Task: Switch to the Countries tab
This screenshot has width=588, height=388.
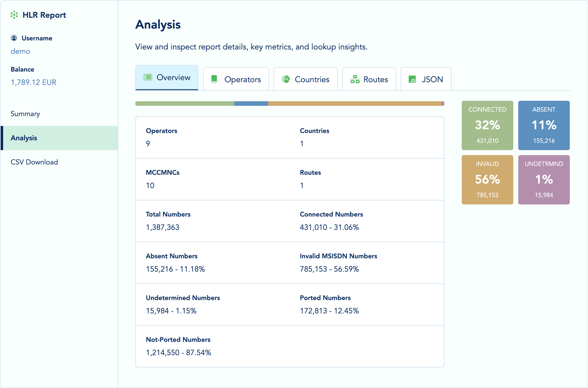Action: click(305, 79)
